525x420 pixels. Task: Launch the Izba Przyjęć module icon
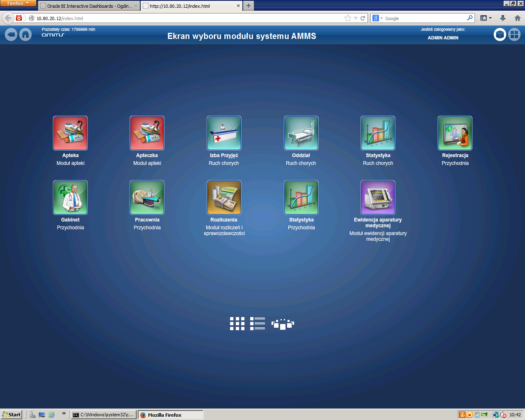[x=224, y=133]
